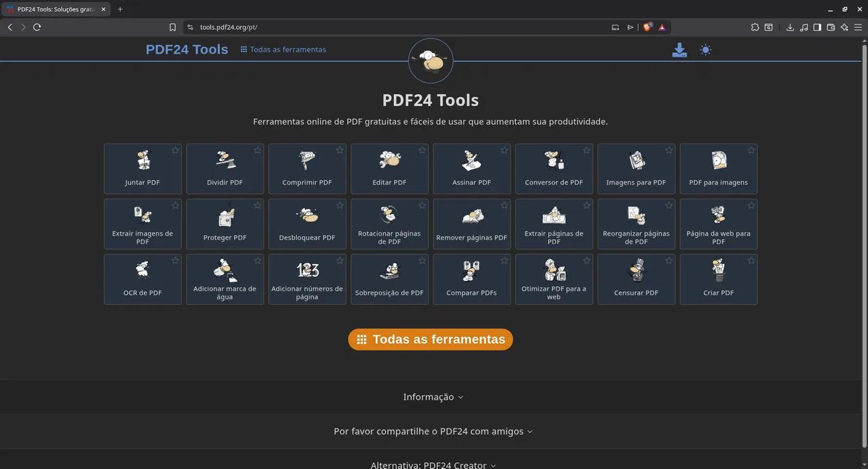Select the PDF24 Tools browser tab

pyautogui.click(x=56, y=10)
